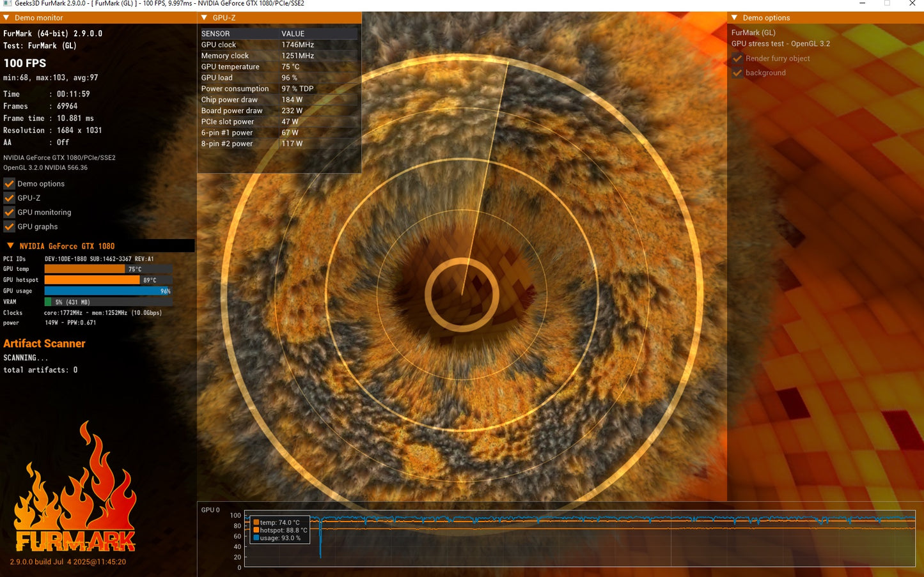Collapse the Demo options panel
Image resolution: width=924 pixels, height=577 pixels.
click(x=735, y=18)
